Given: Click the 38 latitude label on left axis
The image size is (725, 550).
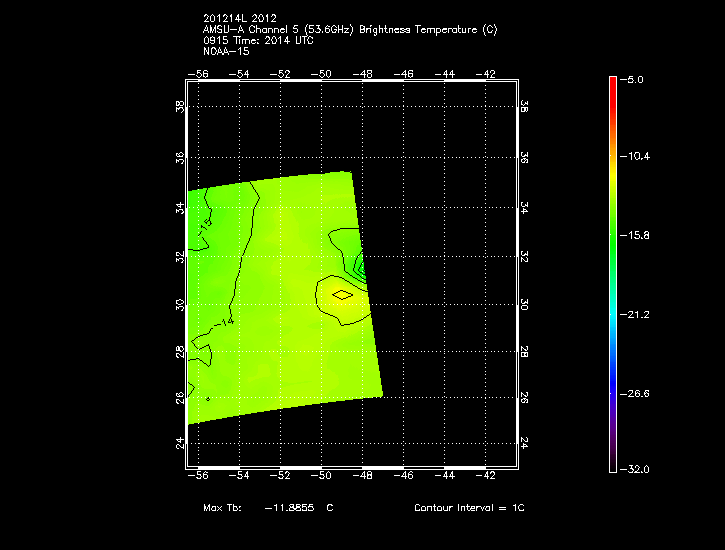Looking at the screenshot, I should (181, 107).
